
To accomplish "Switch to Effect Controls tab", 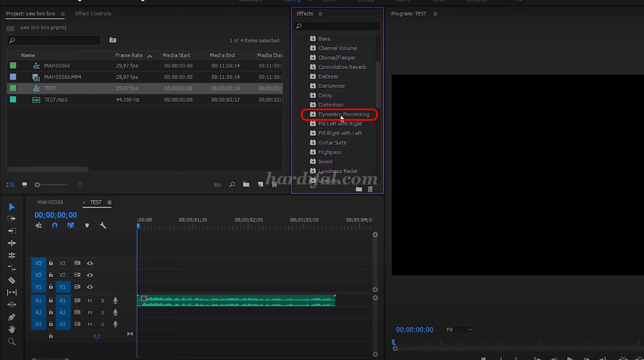I will pyautogui.click(x=94, y=13).
